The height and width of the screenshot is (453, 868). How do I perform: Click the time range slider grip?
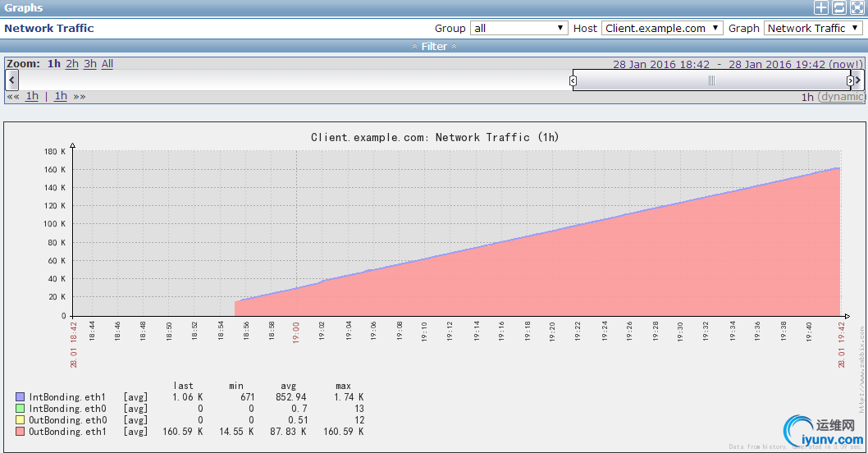click(x=712, y=81)
